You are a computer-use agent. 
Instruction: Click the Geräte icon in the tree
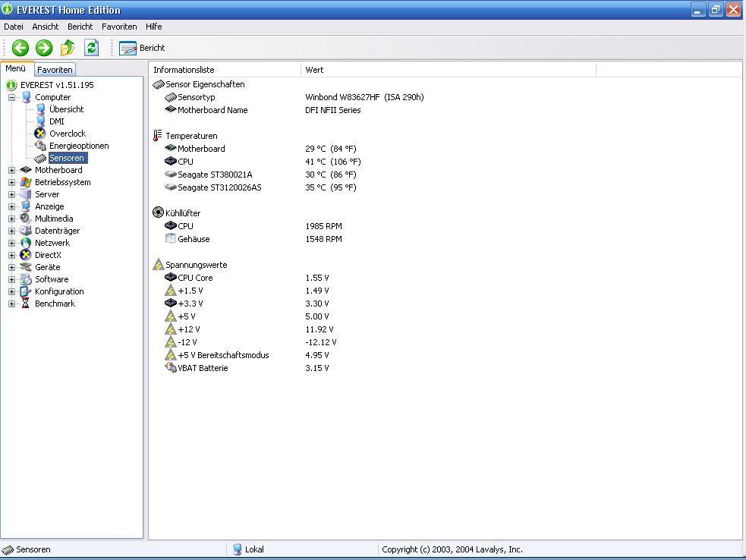26,267
